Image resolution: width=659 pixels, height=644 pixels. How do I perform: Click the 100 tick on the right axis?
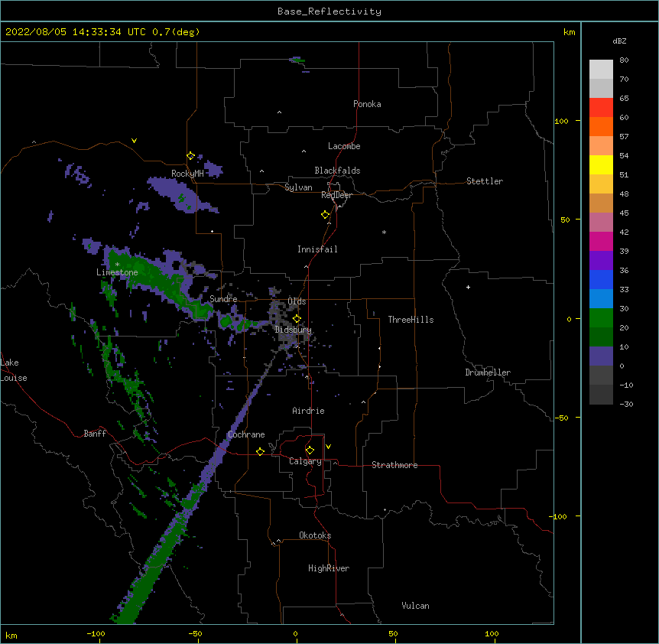coord(561,121)
